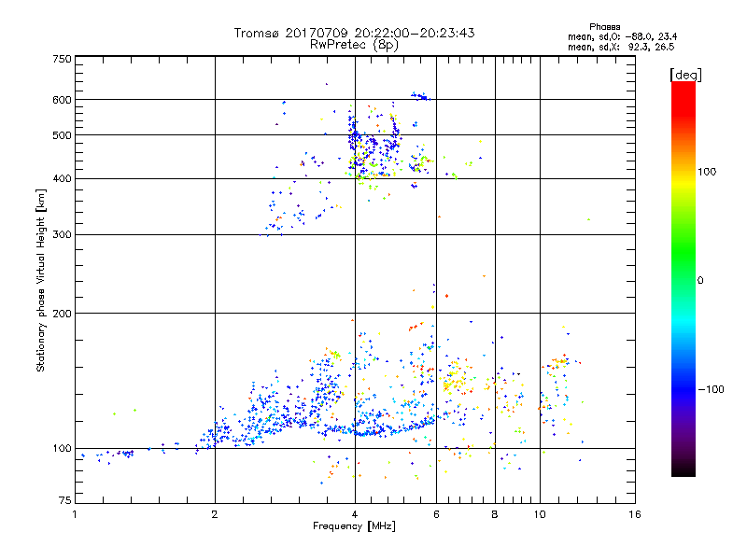Click the 'Stationary phase Virtual Height [km]' axis label

pyautogui.click(x=41, y=280)
